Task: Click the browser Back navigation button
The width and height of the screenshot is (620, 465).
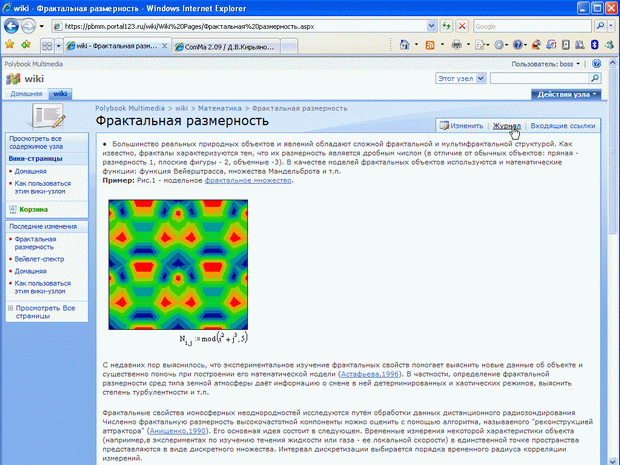Action: click(x=15, y=26)
